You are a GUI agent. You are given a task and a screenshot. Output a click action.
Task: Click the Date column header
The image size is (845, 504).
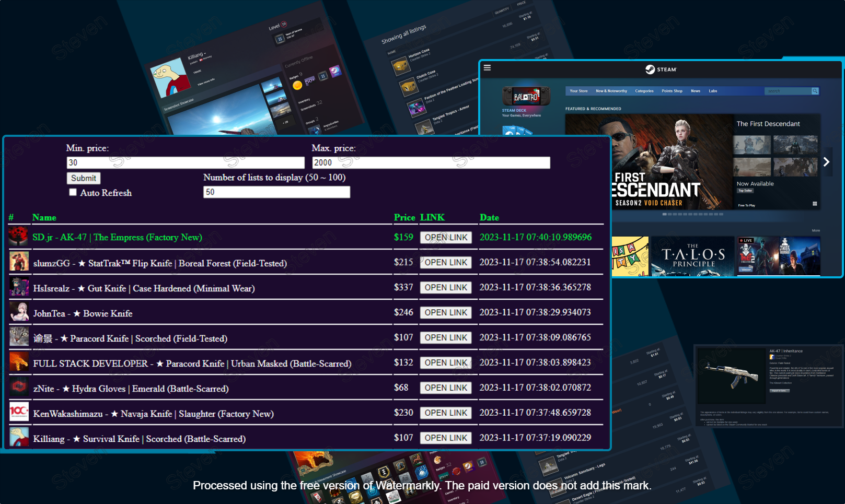coord(490,217)
